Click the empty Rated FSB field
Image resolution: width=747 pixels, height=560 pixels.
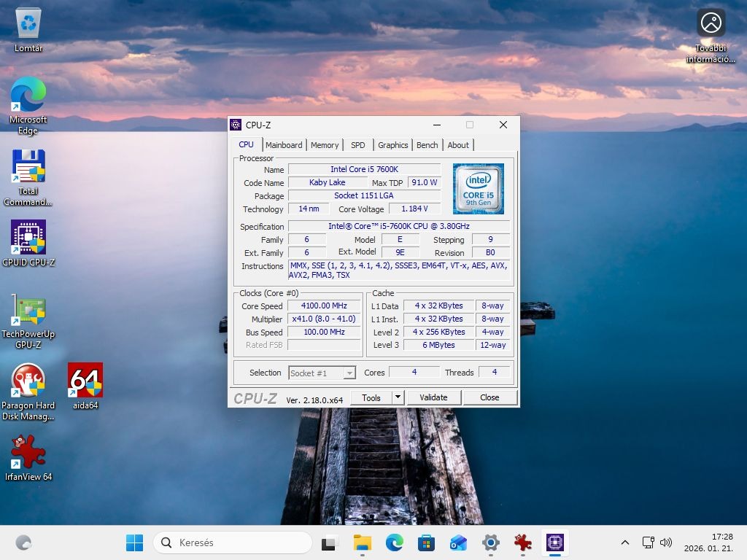point(324,345)
